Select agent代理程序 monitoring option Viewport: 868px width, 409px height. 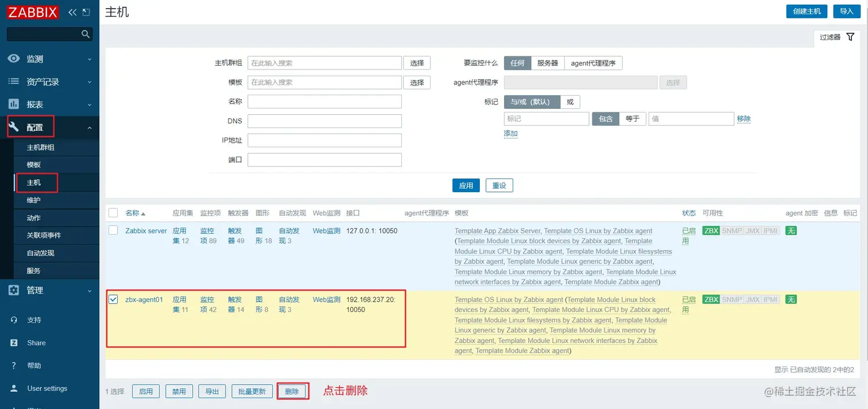[593, 63]
